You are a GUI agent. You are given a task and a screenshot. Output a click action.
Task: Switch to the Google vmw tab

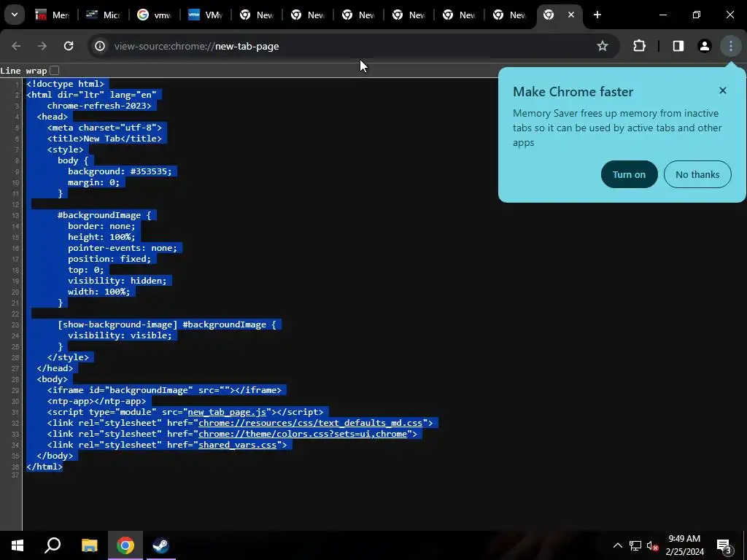click(x=154, y=15)
